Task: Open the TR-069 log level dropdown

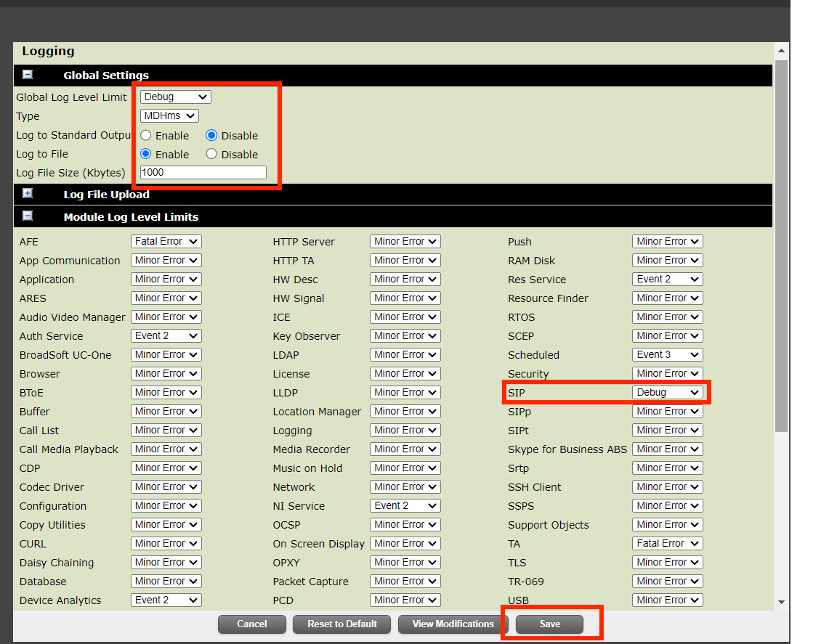Action: [x=667, y=581]
